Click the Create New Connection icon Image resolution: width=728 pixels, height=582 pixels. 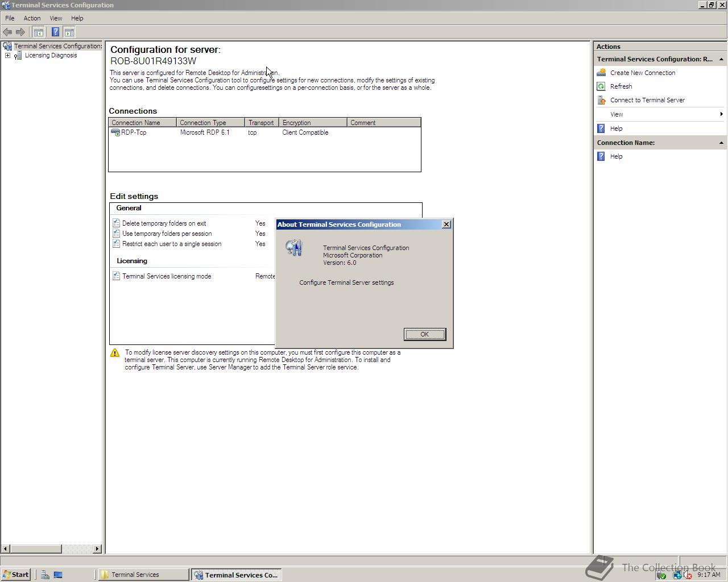[x=601, y=73]
